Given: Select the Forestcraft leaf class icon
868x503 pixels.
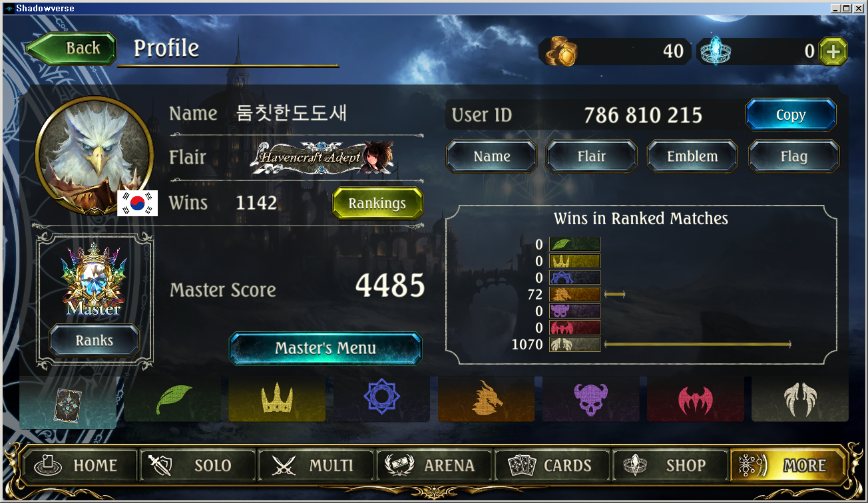Looking at the screenshot, I should (172, 399).
